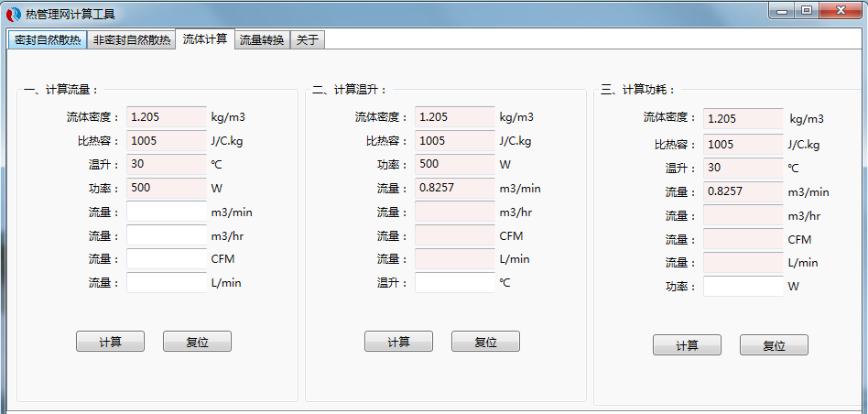This screenshot has height=414, width=868.
Task: Click 复位 button in 计算流量 section
Action: [x=197, y=342]
